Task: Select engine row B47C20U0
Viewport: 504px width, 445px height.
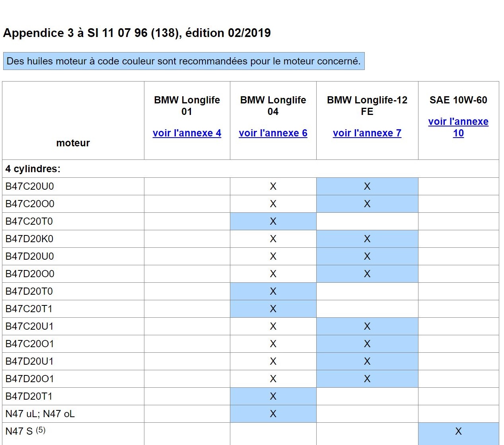Action: [x=251, y=186]
